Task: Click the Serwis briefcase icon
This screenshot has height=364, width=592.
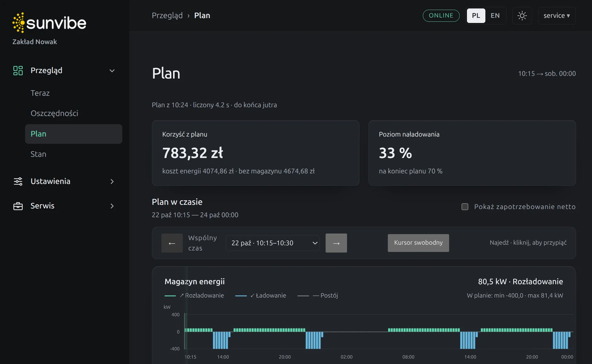Action: point(18,206)
